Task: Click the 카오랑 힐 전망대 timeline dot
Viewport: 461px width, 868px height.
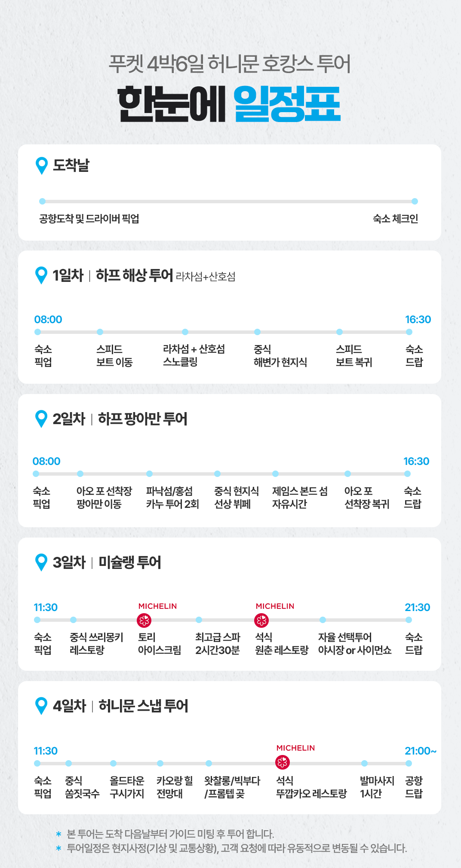Action: coord(160,763)
